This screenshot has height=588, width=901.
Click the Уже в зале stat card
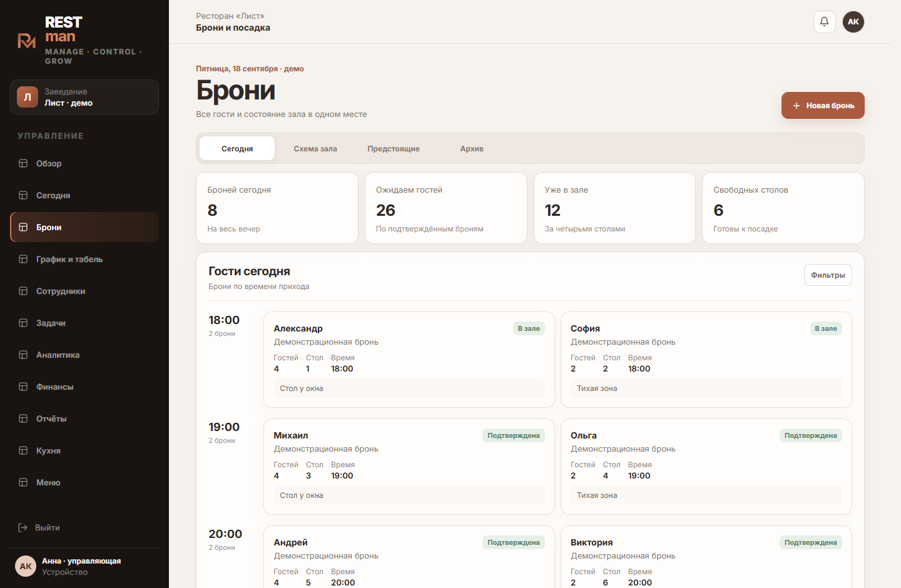pyautogui.click(x=614, y=208)
